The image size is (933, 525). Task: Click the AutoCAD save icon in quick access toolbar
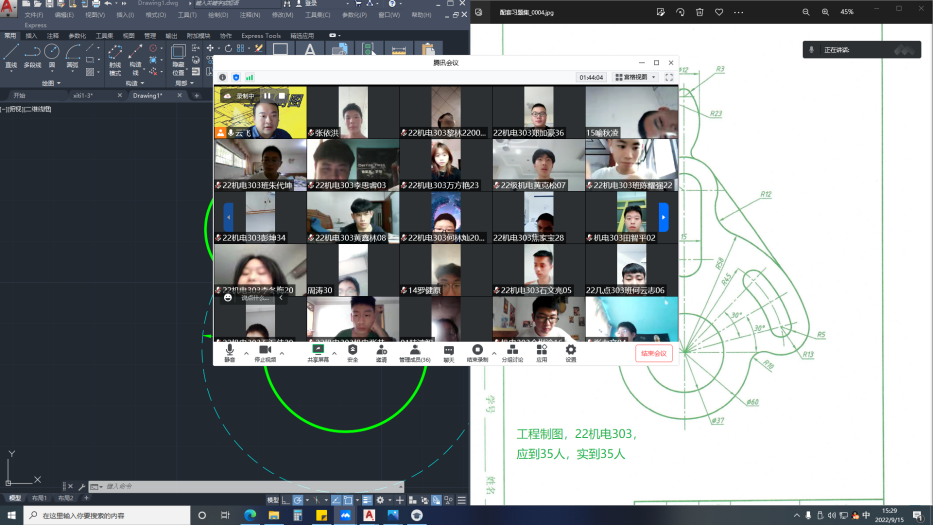[49, 4]
